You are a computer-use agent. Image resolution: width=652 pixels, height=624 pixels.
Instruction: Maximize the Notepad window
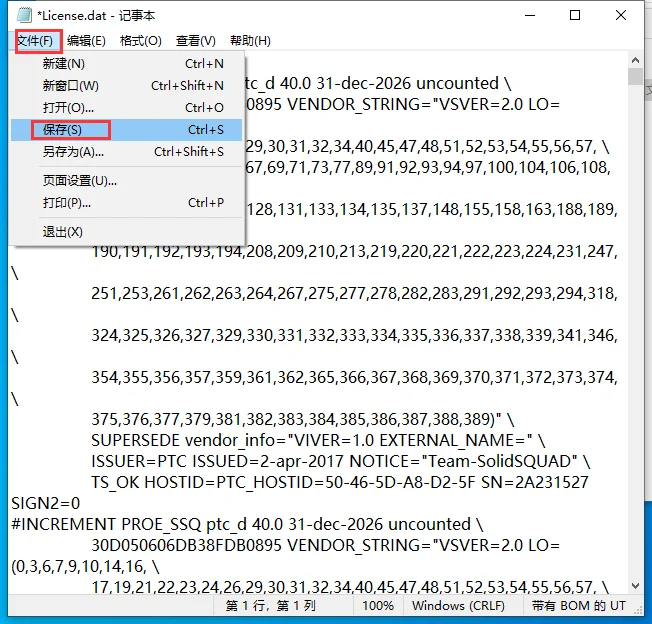coord(575,15)
